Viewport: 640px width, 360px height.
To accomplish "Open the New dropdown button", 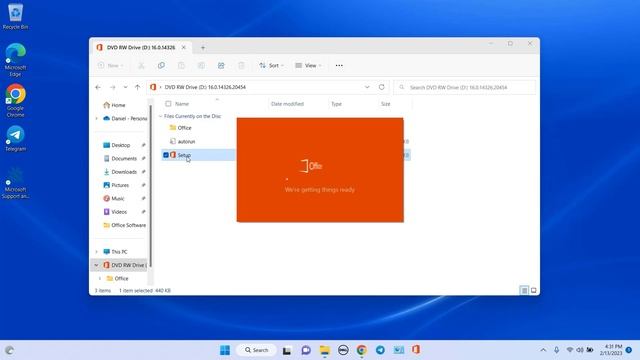I will 111,65.
